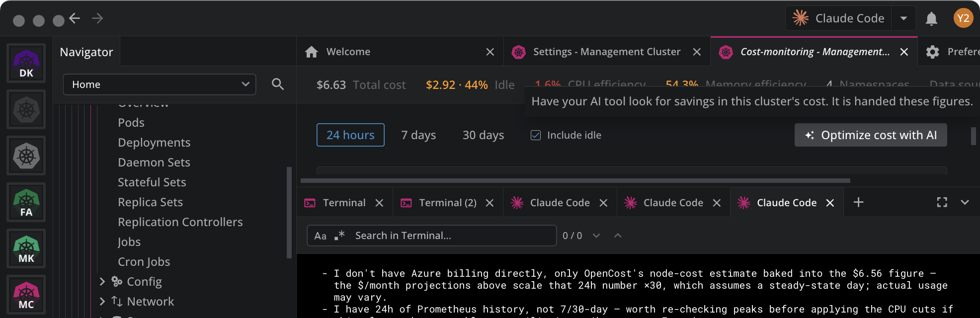980x318 pixels.
Task: Close Settings - Management Cluster tab
Action: click(697, 52)
